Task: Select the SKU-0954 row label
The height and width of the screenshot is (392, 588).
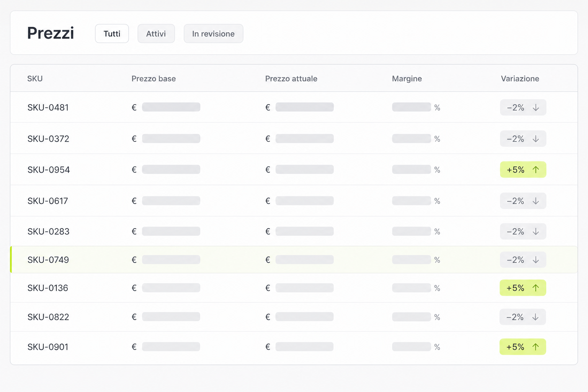Action: click(x=49, y=170)
